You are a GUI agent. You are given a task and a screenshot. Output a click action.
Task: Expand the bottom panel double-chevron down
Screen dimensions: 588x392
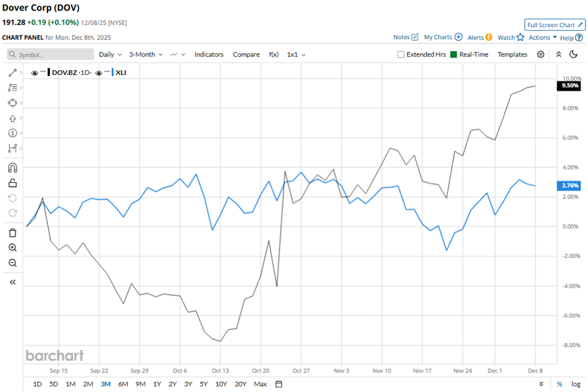[x=541, y=384]
